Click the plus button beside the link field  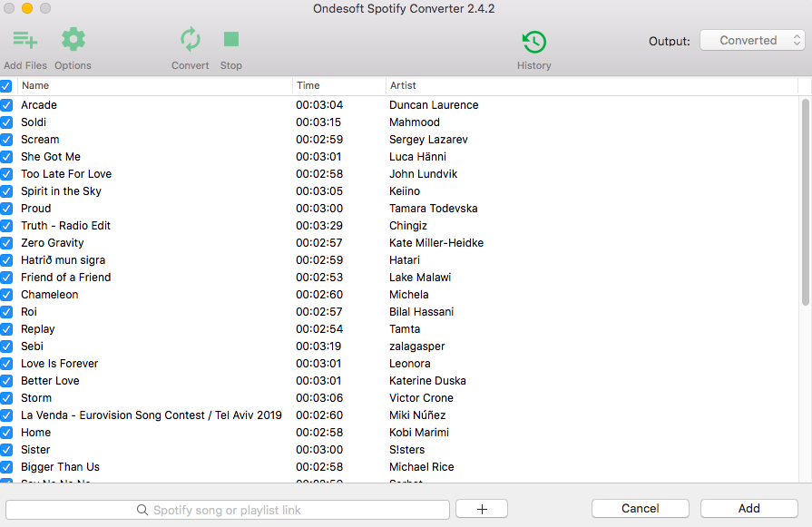(482, 509)
